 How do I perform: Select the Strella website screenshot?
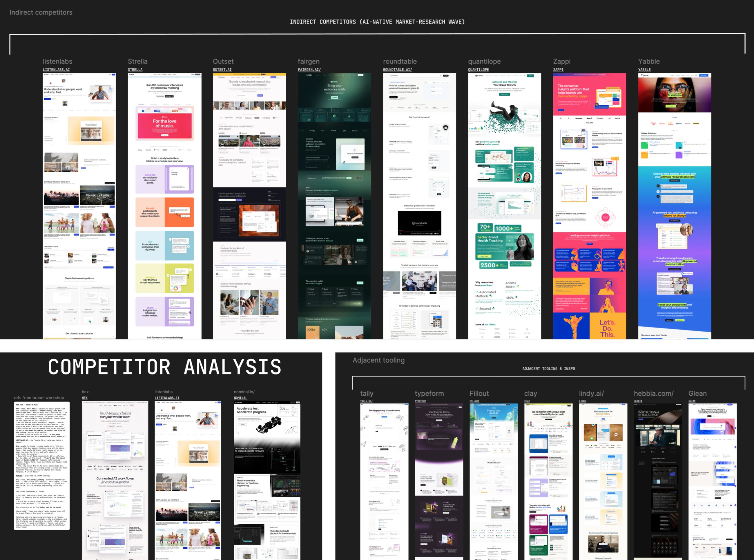coord(164,206)
